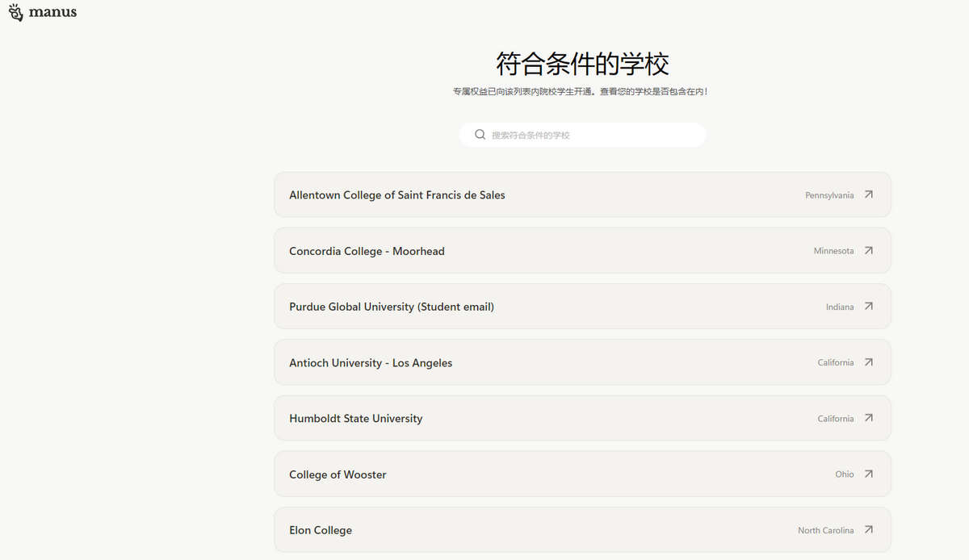Open arrow icon for College of Wooster
Screen dimensions: 969x560
click(x=868, y=474)
